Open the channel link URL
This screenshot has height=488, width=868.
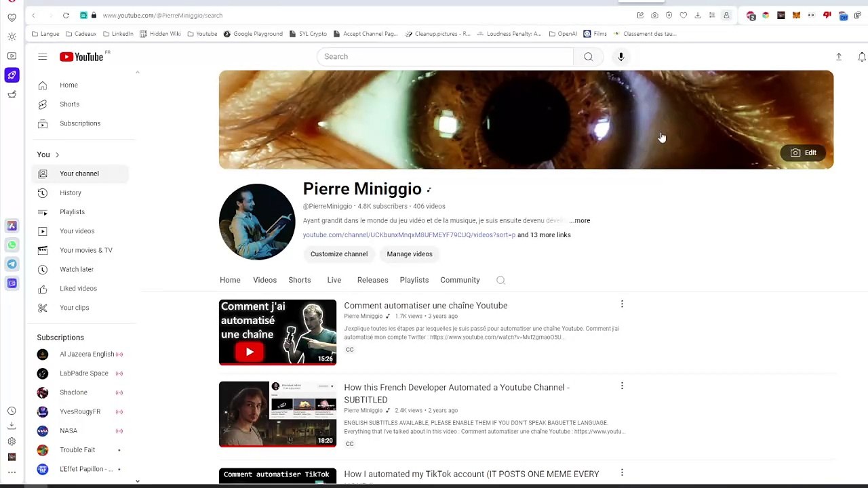tap(409, 235)
